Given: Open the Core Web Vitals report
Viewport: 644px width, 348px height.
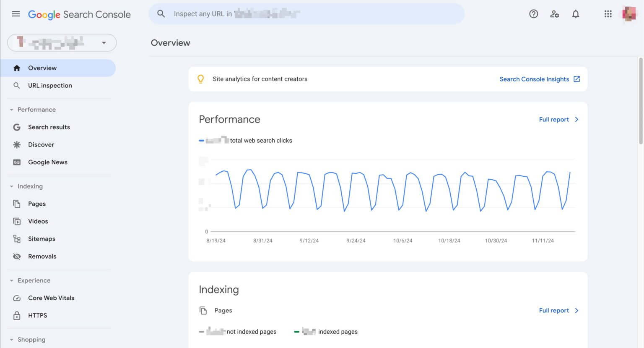Looking at the screenshot, I should click(51, 298).
